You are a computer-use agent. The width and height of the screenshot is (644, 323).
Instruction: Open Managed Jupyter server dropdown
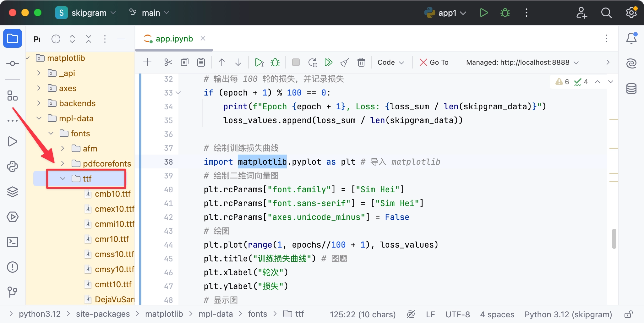(x=522, y=62)
